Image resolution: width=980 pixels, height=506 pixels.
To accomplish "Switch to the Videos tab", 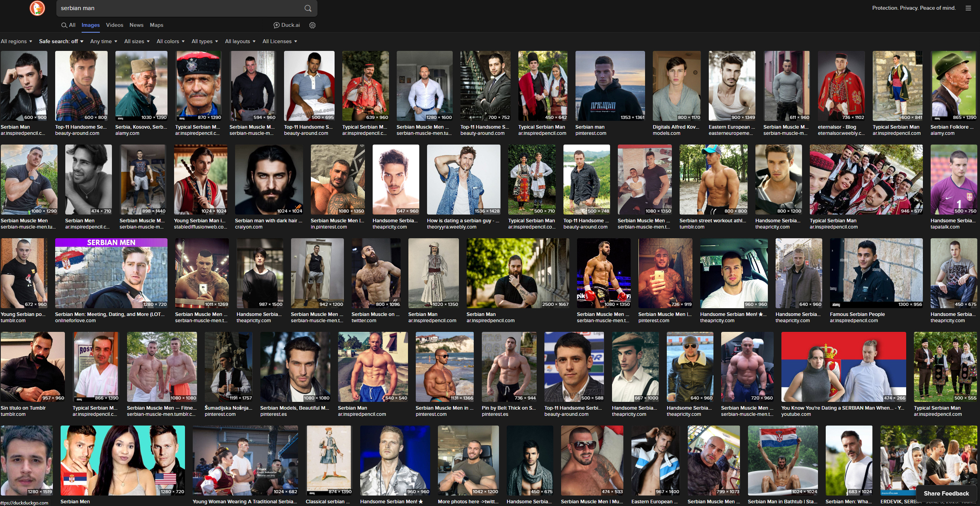I will (x=115, y=25).
